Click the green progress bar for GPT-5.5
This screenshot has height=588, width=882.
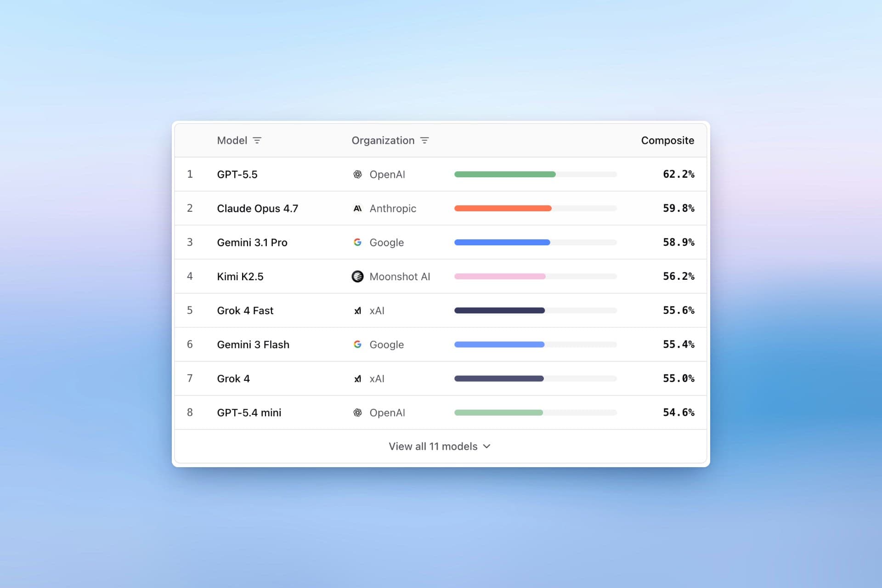coord(505,175)
